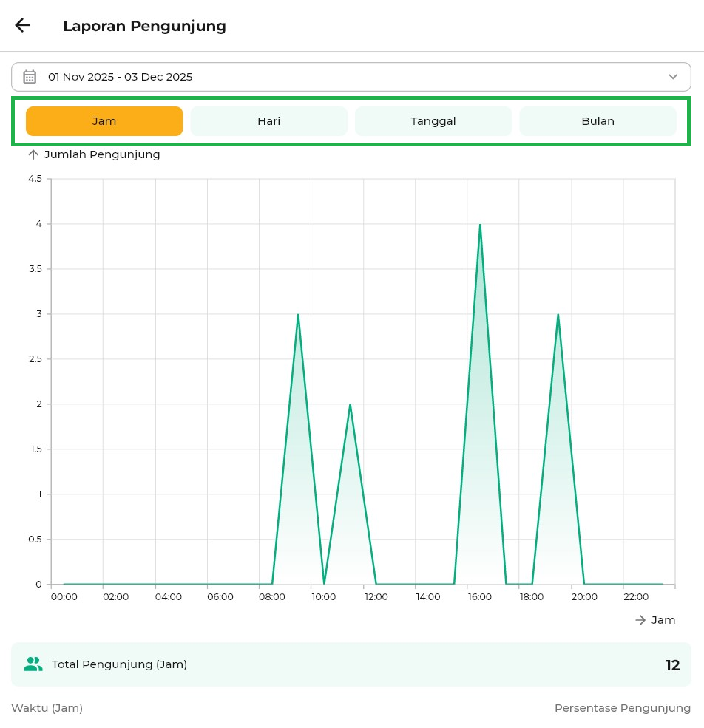Click the up arrow beside Jumlah Pengunjung
The height and width of the screenshot is (728, 704).
33,154
